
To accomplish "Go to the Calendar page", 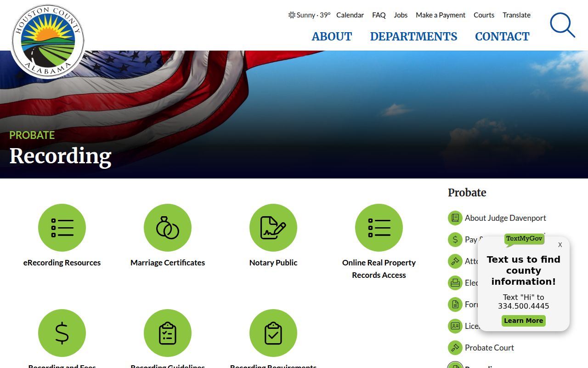I will [x=350, y=15].
